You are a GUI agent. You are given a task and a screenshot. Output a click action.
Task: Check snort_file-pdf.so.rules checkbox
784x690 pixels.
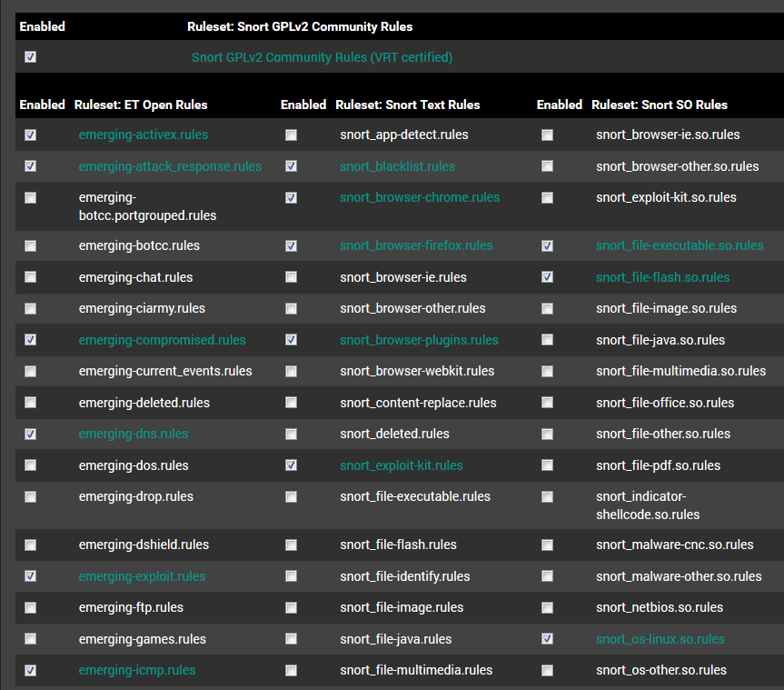(548, 465)
